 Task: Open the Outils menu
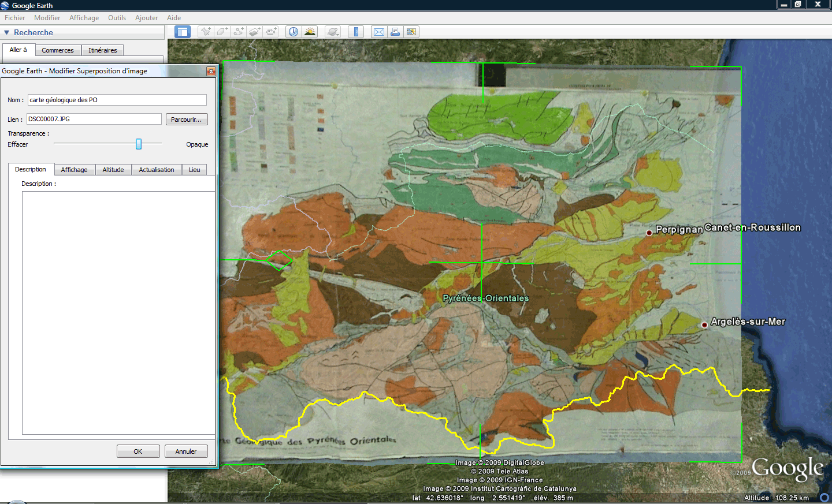(x=117, y=18)
